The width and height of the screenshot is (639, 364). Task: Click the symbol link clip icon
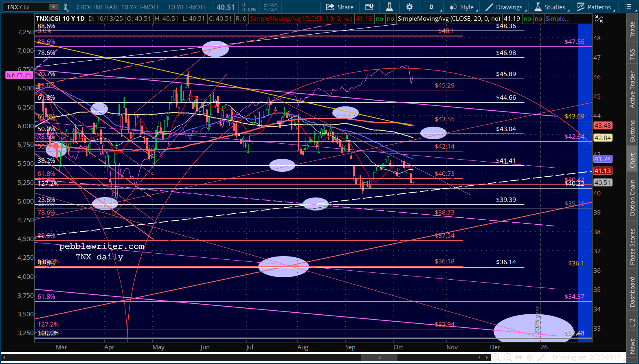pyautogui.click(x=66, y=7)
